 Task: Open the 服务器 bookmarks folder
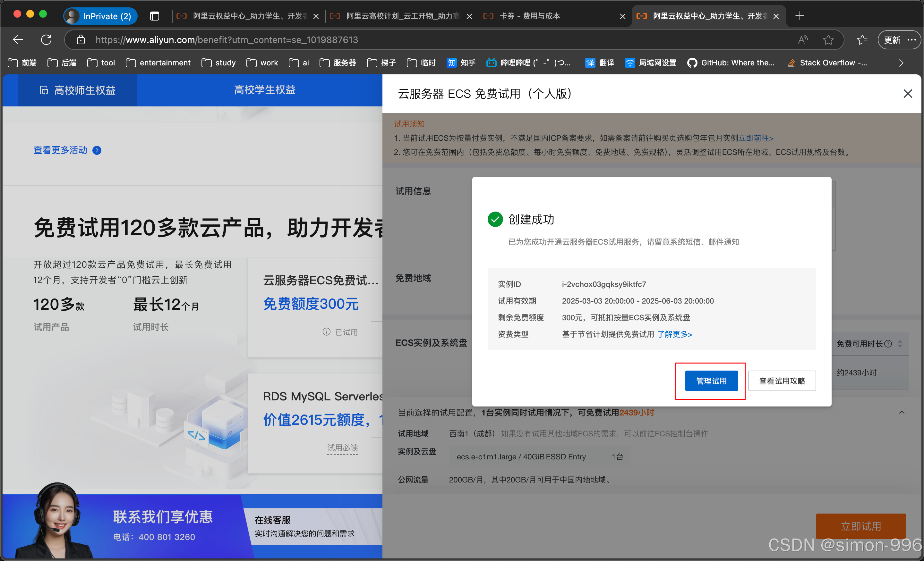click(338, 63)
